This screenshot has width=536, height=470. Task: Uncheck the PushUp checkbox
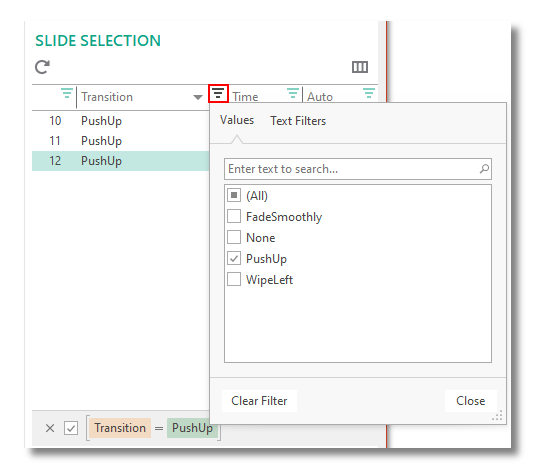point(234,258)
